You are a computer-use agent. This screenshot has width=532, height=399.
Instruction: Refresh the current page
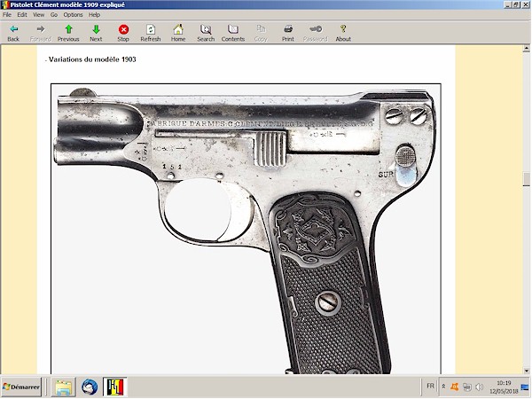pyautogui.click(x=151, y=33)
